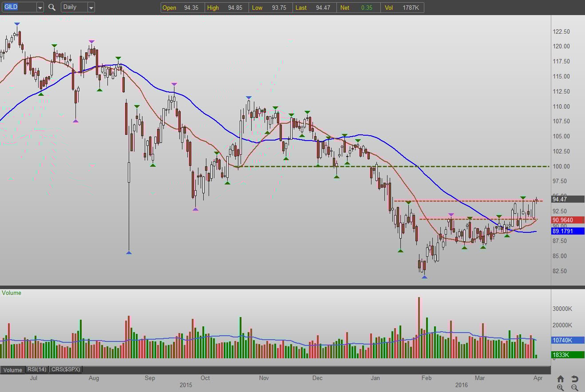This screenshot has width=585, height=392.
Task: Click the 94.47 current price tag on axis
Action: tap(568, 199)
